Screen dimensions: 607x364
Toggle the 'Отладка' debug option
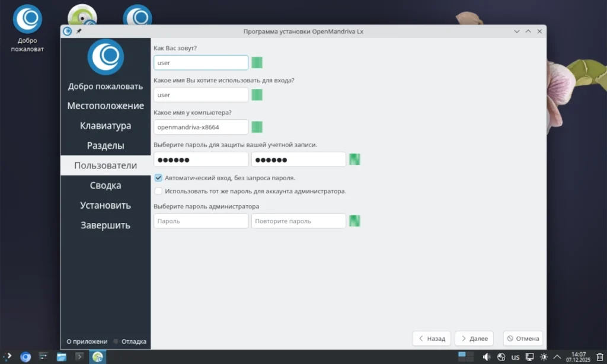point(130,341)
